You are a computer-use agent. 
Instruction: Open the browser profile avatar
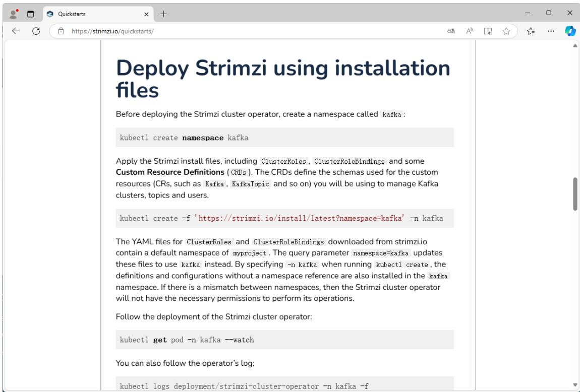(x=14, y=14)
